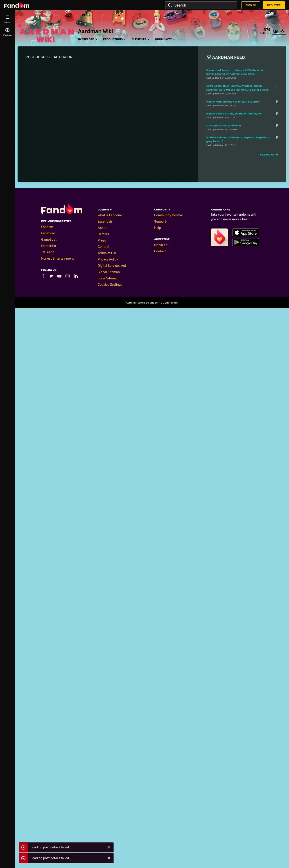Viewport: 289px width, 868px height.
Task: Dismiss the upper 'Loading post details failed' toast
Action: [x=109, y=847]
